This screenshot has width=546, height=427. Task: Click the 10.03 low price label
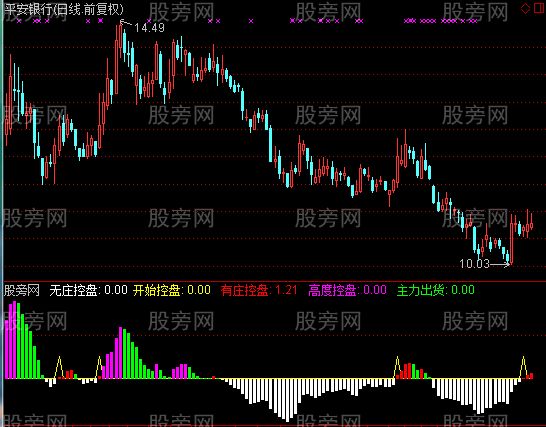(x=475, y=264)
